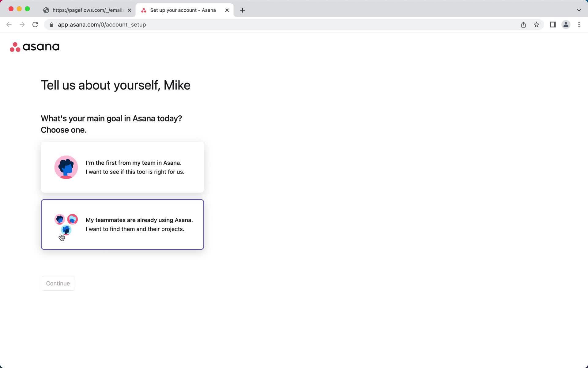Share this page via share icon
Screen dimensions: 588x368
[523, 25]
